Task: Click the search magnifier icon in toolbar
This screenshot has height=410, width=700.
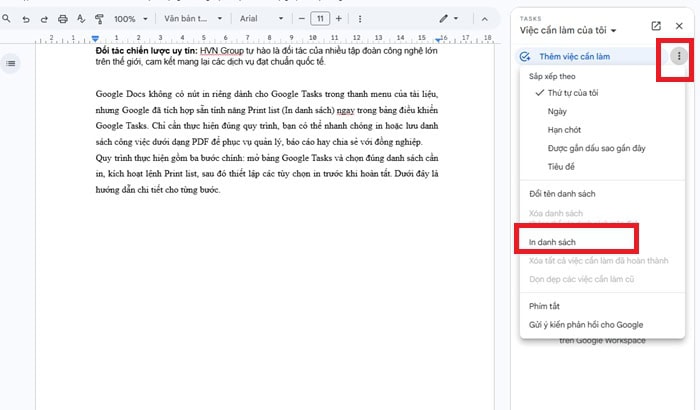Action: tap(6, 18)
